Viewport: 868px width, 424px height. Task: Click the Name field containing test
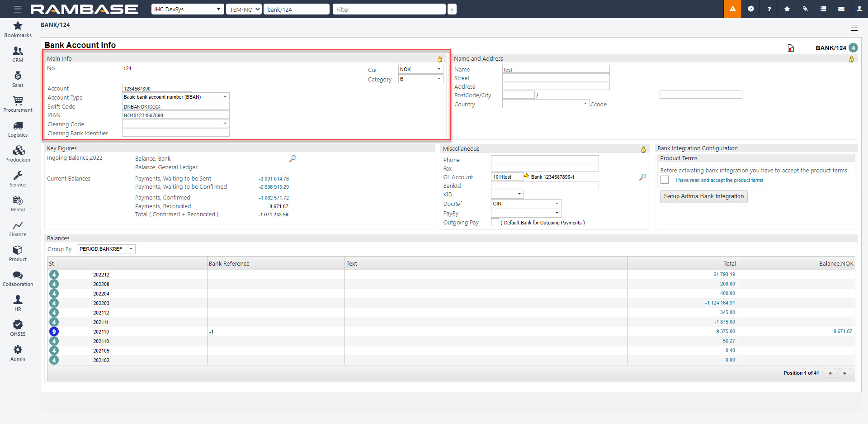tap(556, 69)
